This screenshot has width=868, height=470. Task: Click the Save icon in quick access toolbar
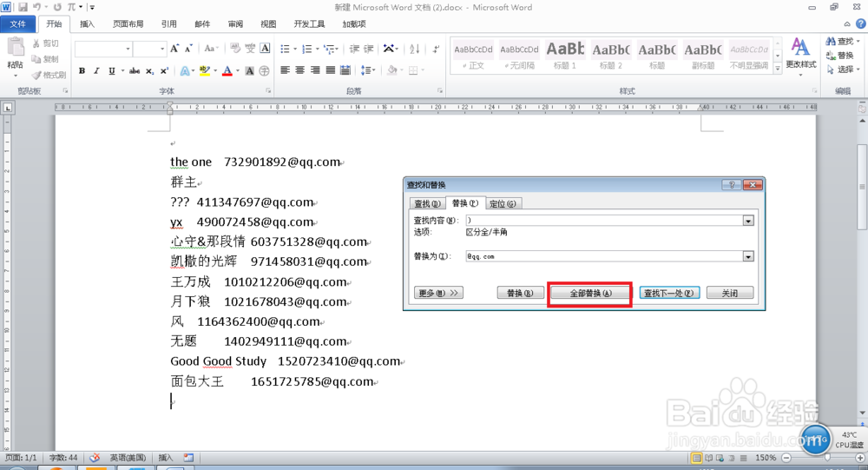click(x=23, y=7)
